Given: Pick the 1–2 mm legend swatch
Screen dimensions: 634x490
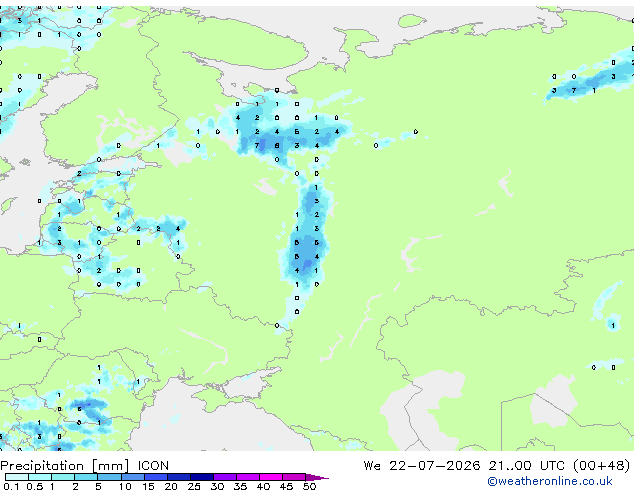Looking at the screenshot, I should click(63, 477).
